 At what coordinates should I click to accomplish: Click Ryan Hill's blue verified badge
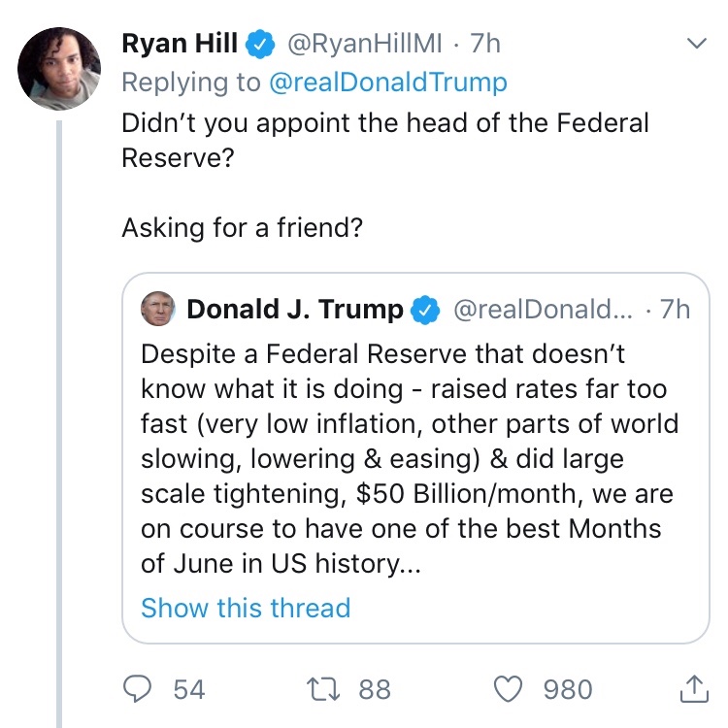tap(257, 44)
